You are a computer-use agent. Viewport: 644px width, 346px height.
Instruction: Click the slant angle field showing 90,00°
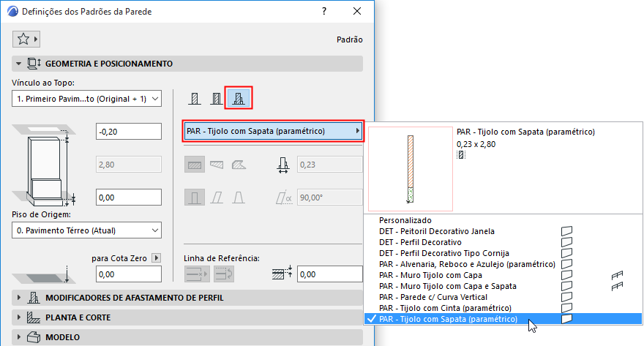[330, 198]
